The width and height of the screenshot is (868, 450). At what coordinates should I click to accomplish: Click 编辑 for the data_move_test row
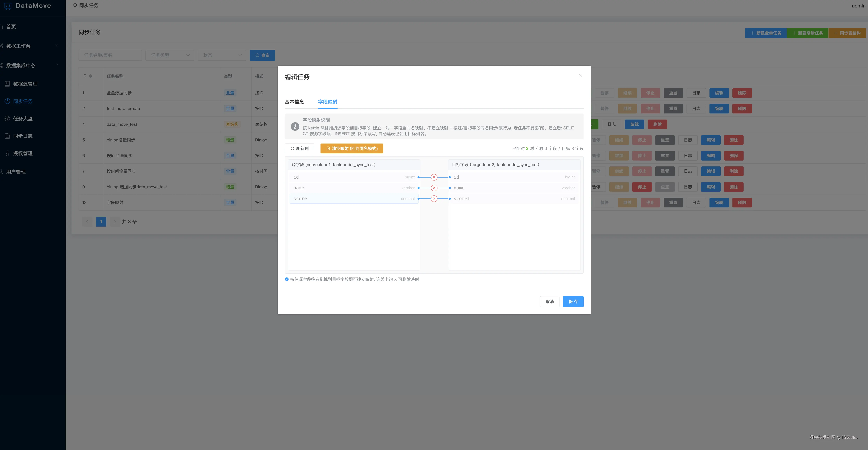tap(635, 124)
